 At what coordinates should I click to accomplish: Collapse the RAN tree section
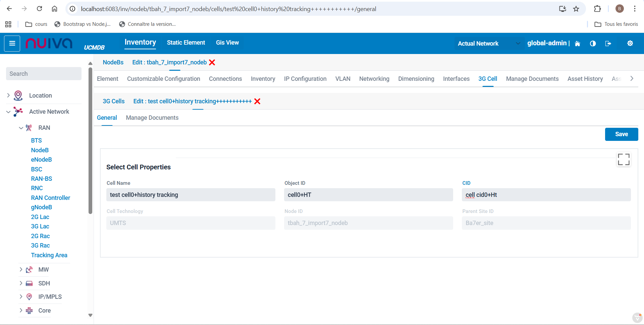click(x=21, y=128)
